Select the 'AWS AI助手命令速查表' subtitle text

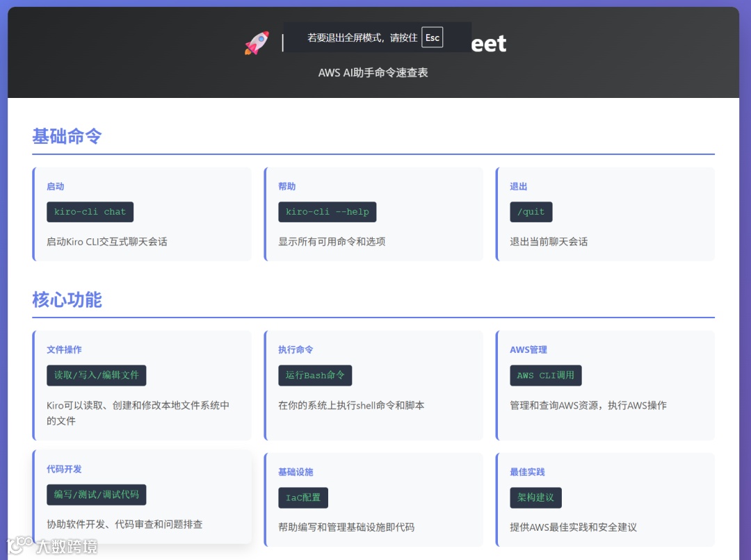(373, 73)
